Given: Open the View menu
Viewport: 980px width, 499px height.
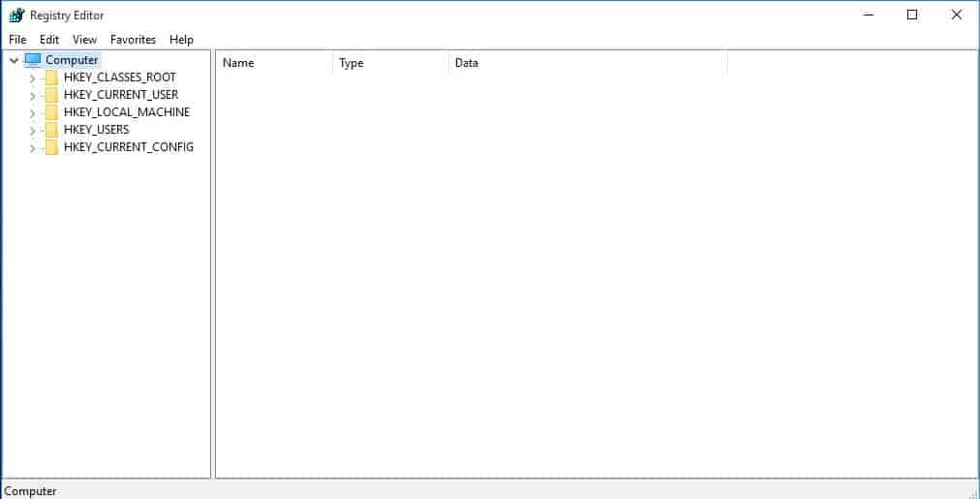Looking at the screenshot, I should click(x=84, y=40).
